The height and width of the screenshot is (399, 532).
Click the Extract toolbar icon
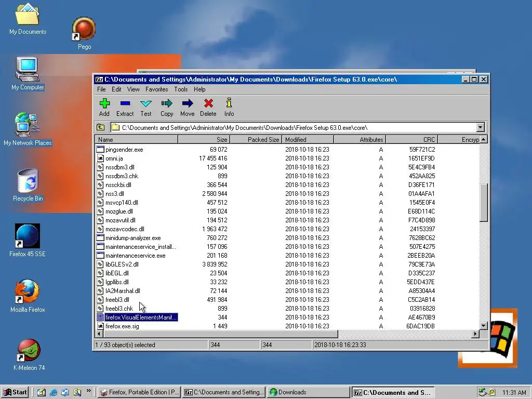[125, 103]
